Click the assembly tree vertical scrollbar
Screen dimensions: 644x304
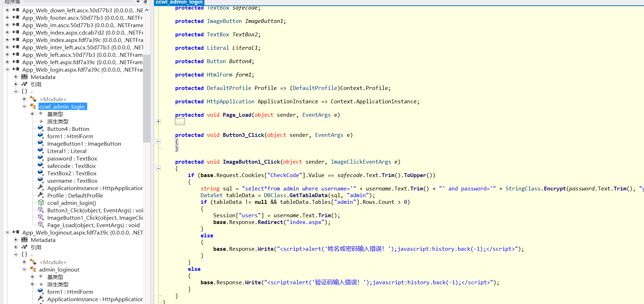147,98
